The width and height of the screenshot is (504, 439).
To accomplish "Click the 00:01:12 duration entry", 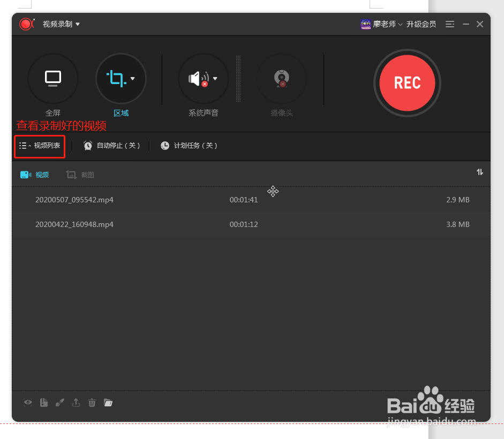I will 244,224.
